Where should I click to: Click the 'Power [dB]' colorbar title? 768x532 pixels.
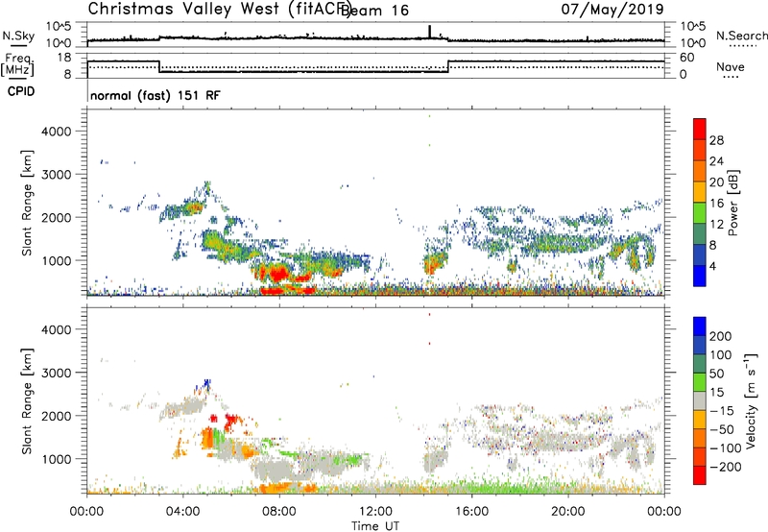pyautogui.click(x=733, y=203)
